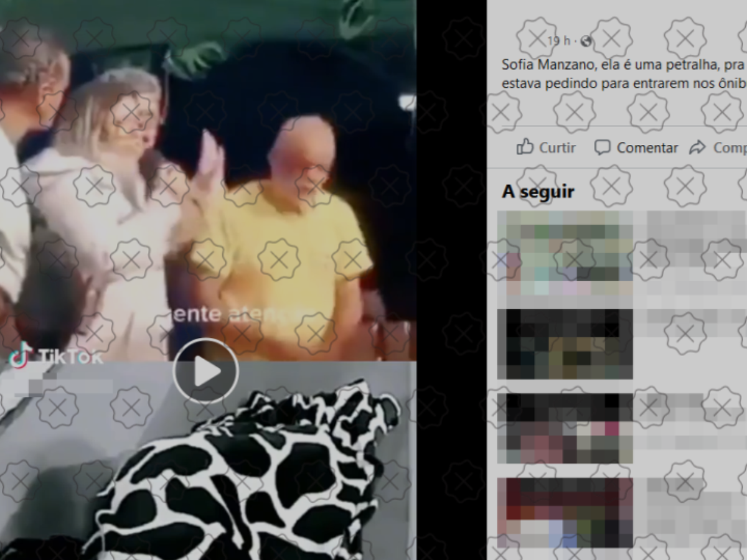Open the first thumbnail under A seguir
This screenshot has height=560, width=747.
565,253
